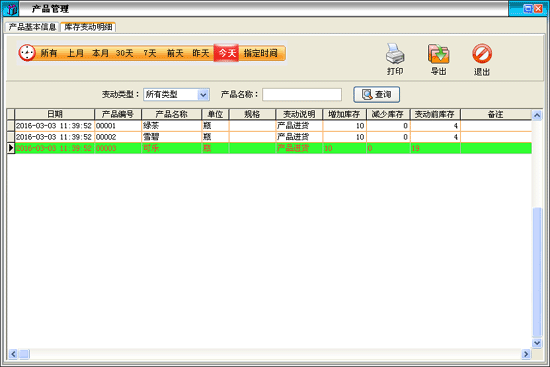Click the clock icon on time filter bar

27,53
